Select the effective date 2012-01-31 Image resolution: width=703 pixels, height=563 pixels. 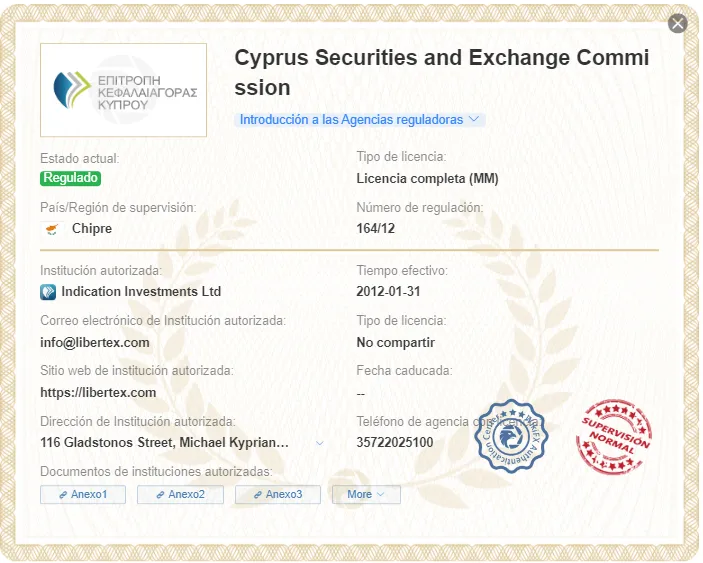(x=388, y=291)
